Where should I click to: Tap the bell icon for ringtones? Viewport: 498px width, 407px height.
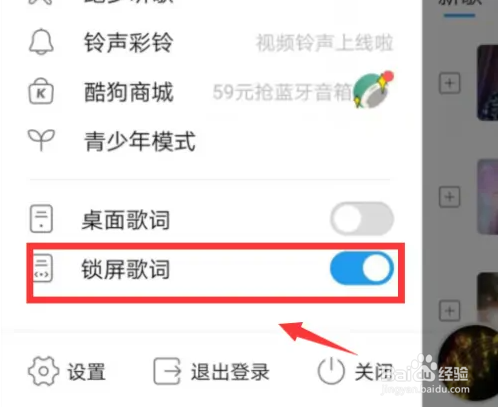click(x=41, y=42)
